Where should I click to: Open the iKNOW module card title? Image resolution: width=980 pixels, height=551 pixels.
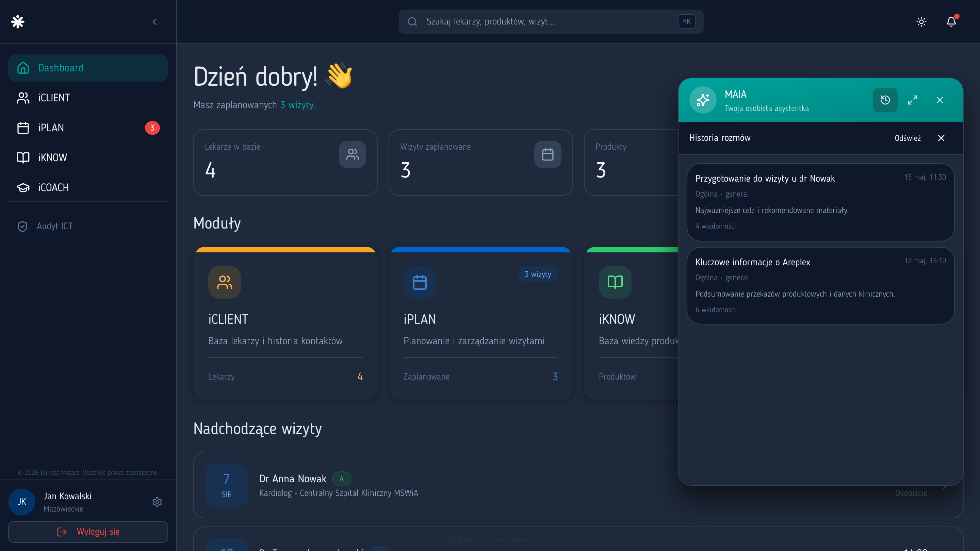[617, 319]
